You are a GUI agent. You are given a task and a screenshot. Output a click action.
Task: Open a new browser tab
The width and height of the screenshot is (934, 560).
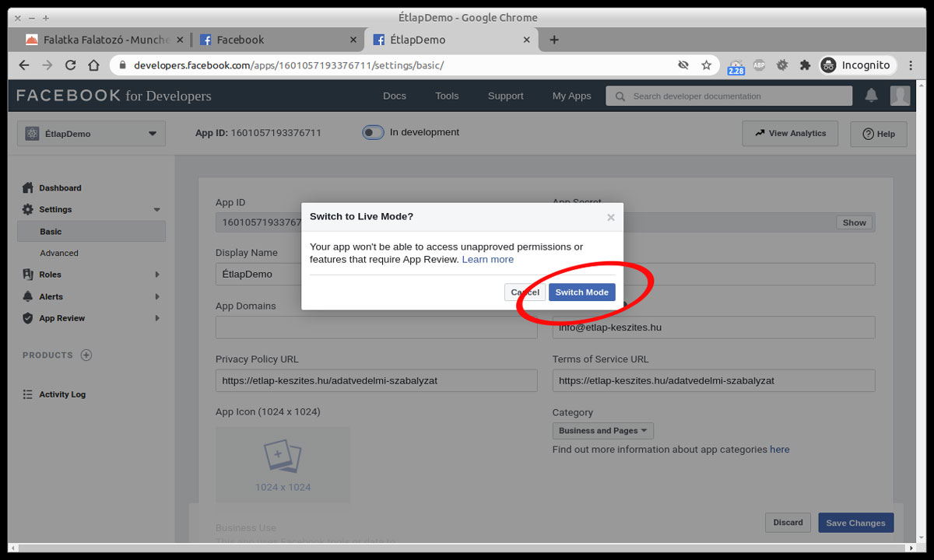[554, 40]
